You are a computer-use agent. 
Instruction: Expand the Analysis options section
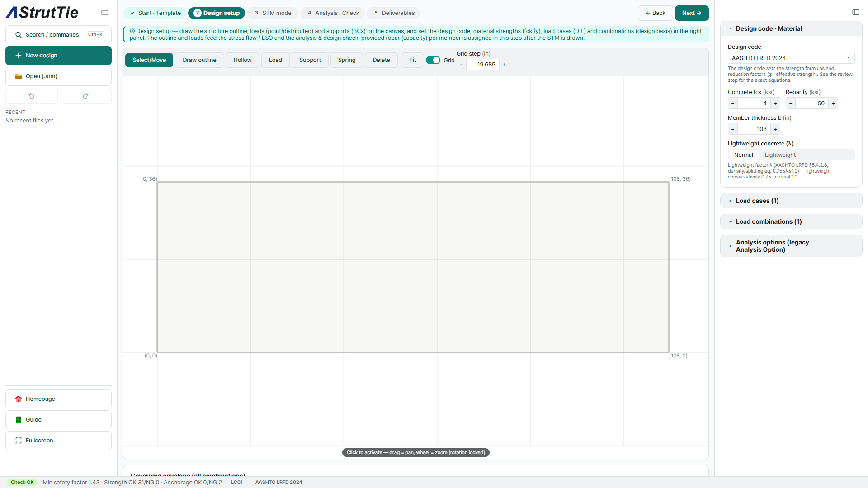pyautogui.click(x=791, y=246)
